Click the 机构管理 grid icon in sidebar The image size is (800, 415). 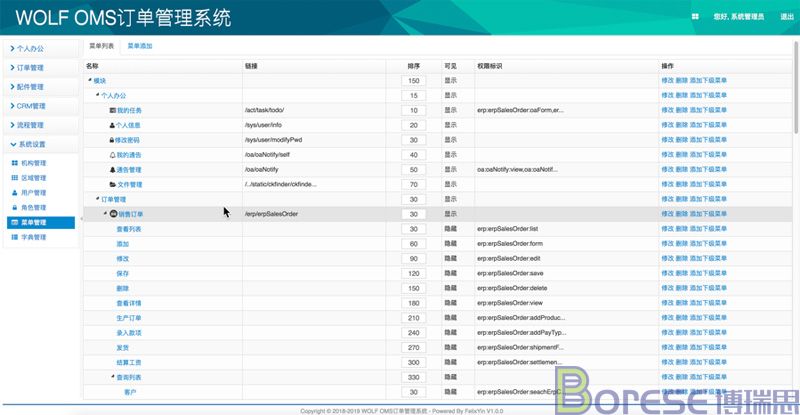(x=14, y=163)
